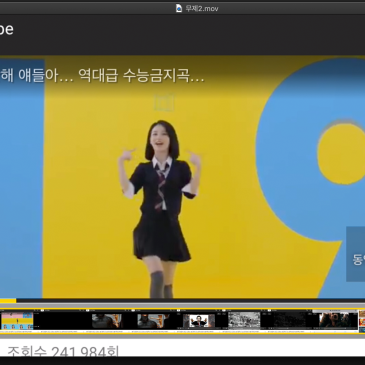Click the colorful thumbnail at the filmstrip's right edge
This screenshot has height=365, width=365.
click(x=362, y=321)
